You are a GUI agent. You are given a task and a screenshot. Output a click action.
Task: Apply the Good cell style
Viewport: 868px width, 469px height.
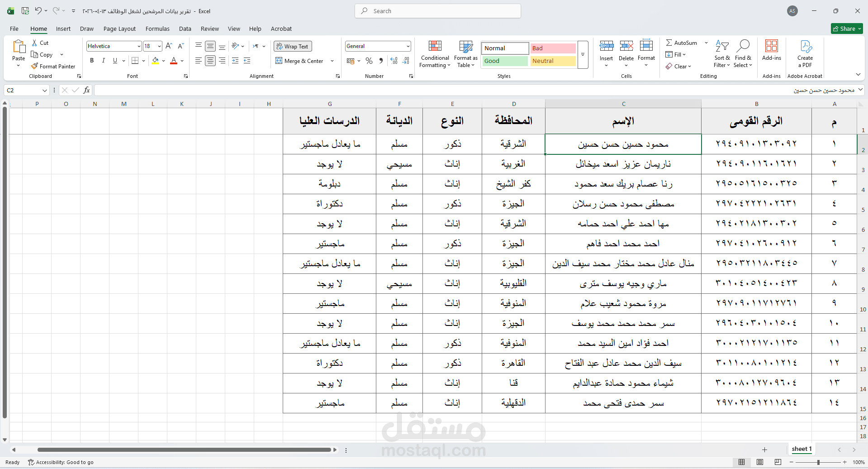(x=504, y=61)
